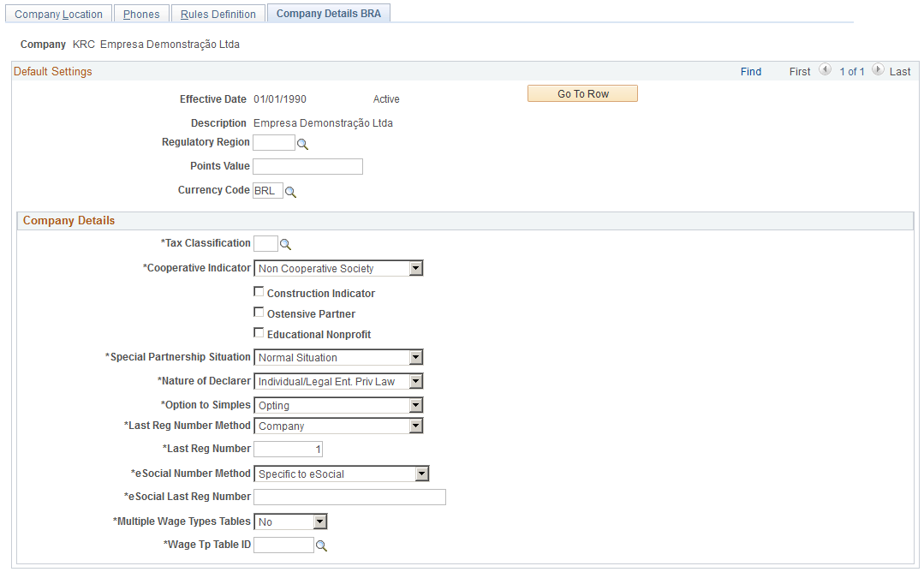
Task: Click the KRC company code text
Action: click(x=84, y=45)
